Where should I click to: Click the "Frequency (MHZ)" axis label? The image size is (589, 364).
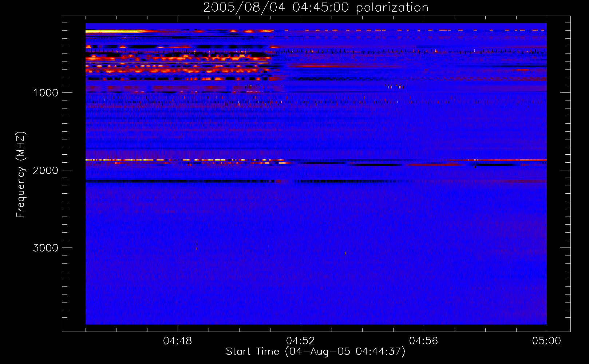click(x=21, y=175)
